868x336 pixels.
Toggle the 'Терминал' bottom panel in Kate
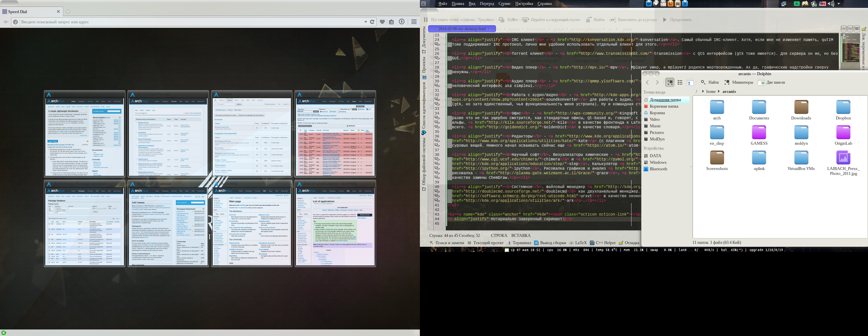tap(519, 242)
